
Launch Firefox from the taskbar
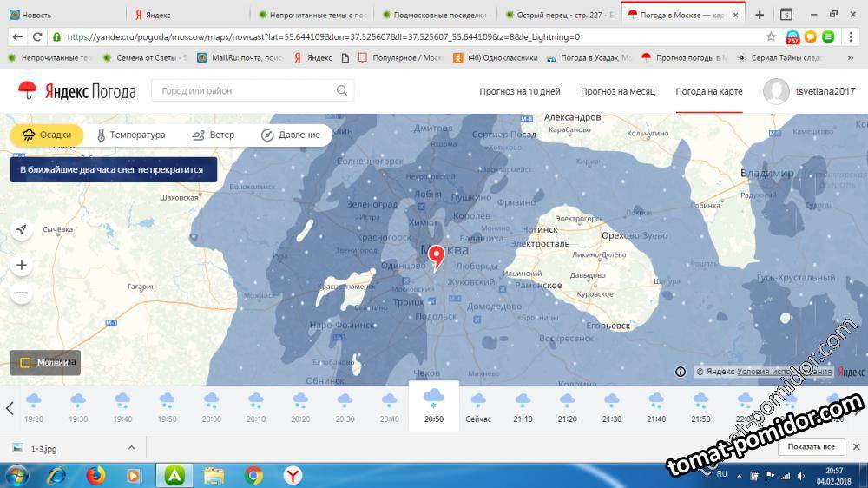click(95, 475)
